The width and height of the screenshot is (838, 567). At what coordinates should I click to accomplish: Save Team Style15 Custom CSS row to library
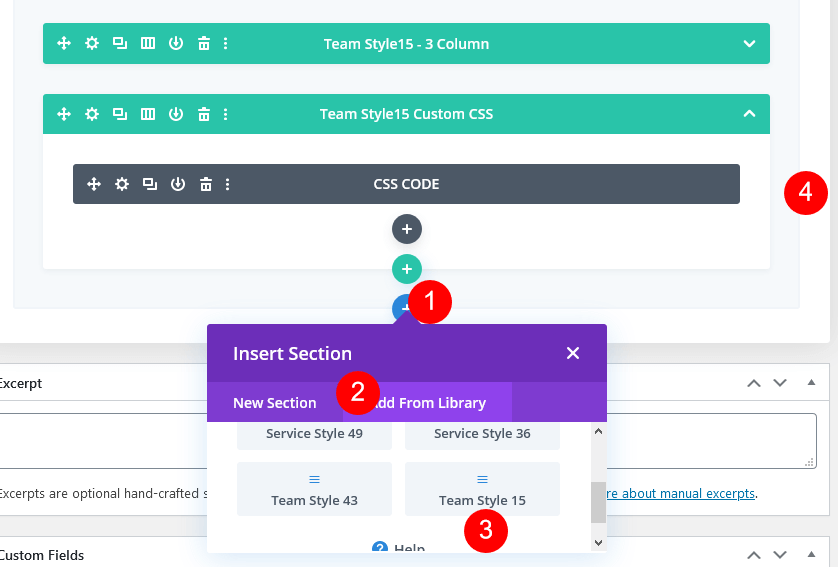coord(176,114)
